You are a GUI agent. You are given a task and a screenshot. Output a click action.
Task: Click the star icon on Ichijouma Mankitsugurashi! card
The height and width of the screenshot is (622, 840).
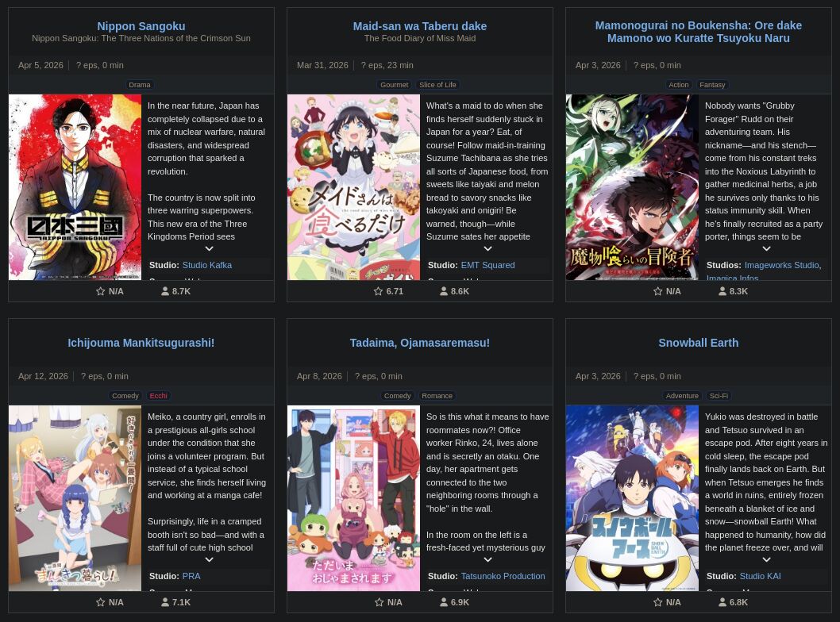pyautogui.click(x=100, y=602)
